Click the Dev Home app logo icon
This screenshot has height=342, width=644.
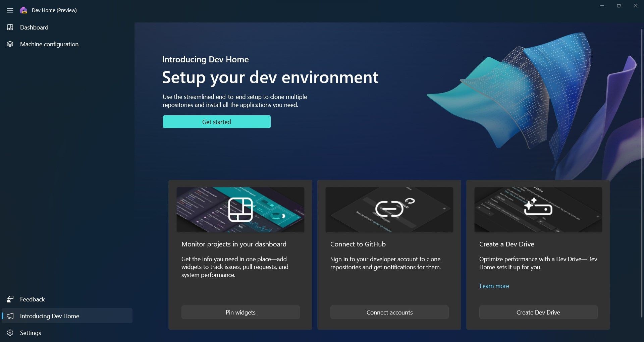click(23, 10)
